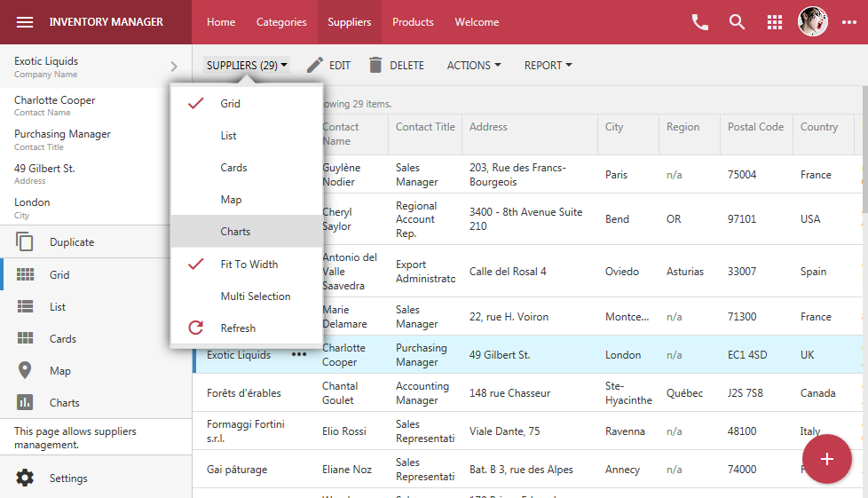Image resolution: width=868 pixels, height=498 pixels.
Task: Toggle Fit To Width option
Action: 249,265
